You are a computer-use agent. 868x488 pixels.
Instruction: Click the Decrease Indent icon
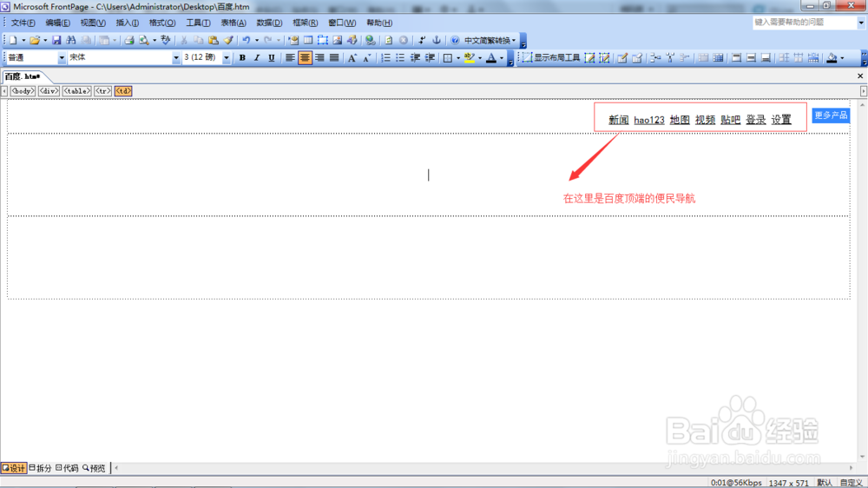click(415, 57)
